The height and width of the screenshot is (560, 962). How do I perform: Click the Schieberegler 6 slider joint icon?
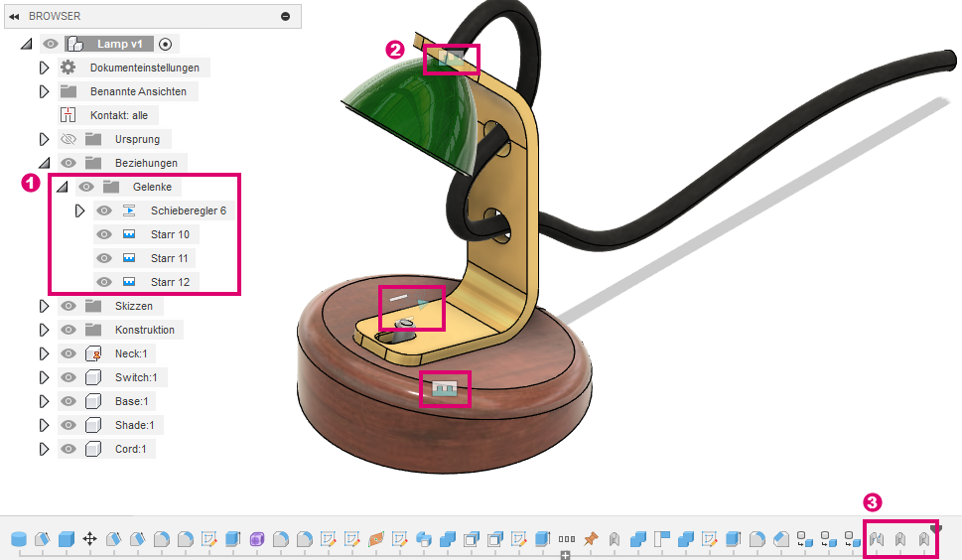point(129,210)
